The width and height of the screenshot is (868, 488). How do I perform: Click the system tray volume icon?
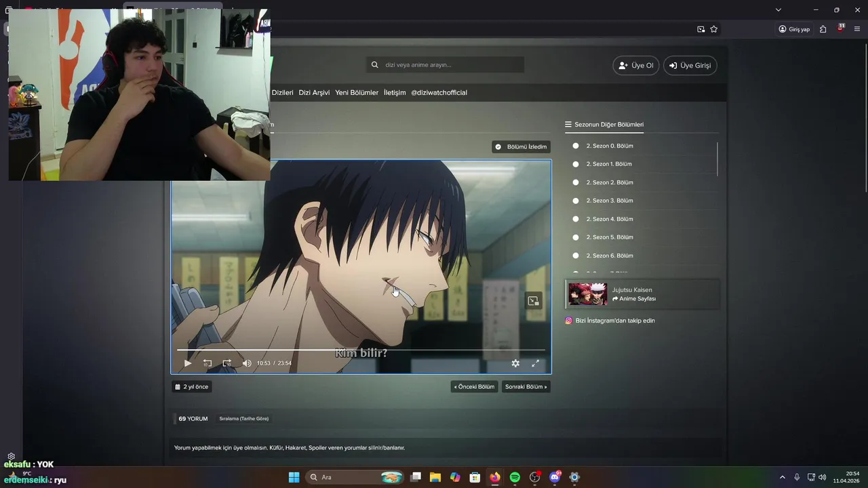[x=823, y=477]
